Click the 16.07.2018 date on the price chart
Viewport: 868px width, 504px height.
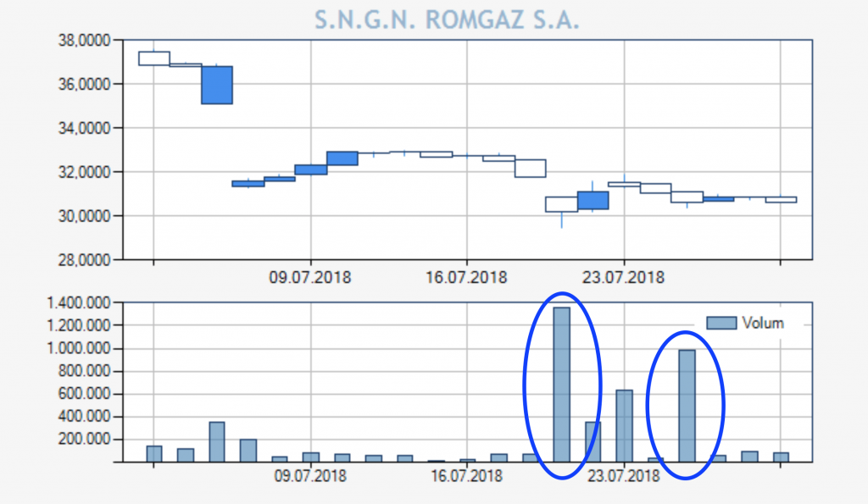point(467,277)
